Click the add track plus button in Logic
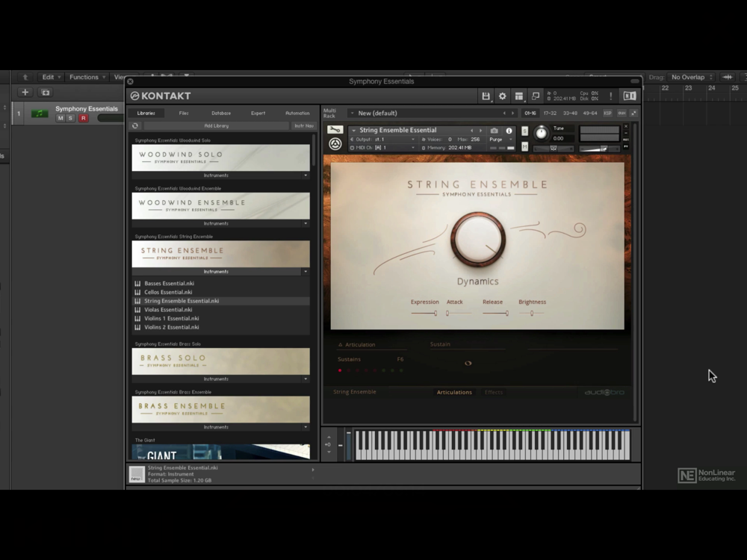 tap(25, 93)
